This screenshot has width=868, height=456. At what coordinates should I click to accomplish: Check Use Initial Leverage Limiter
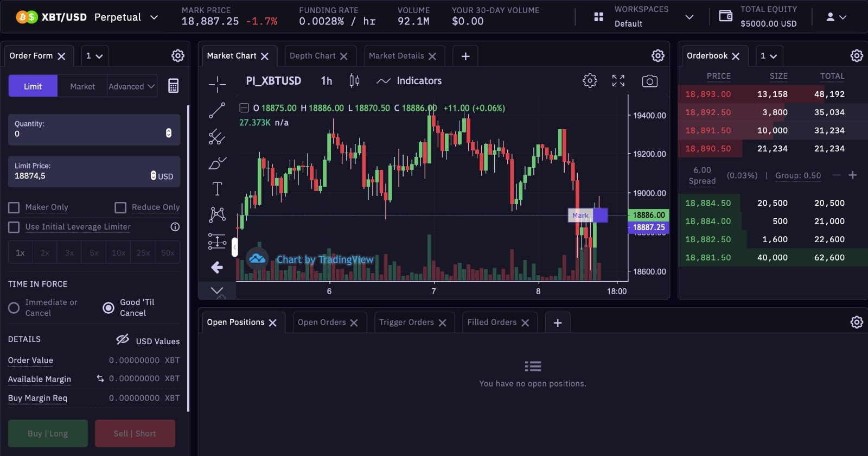pyautogui.click(x=14, y=227)
